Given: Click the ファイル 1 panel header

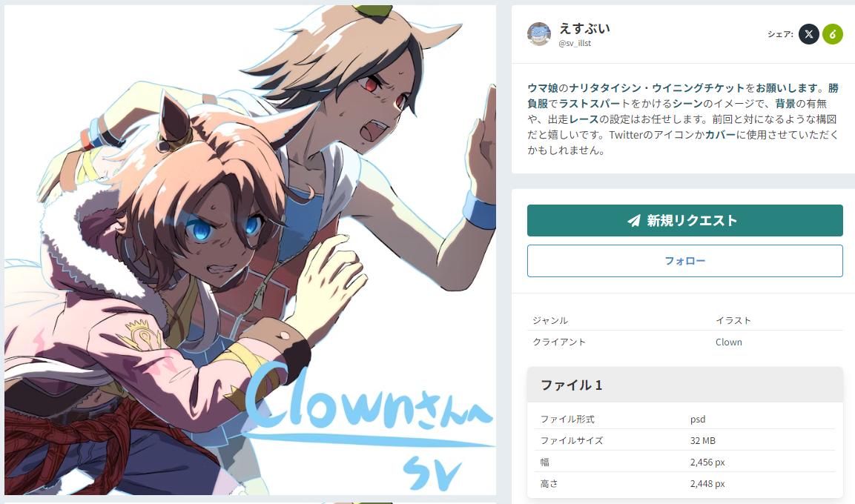Looking at the screenshot, I should pos(685,385).
